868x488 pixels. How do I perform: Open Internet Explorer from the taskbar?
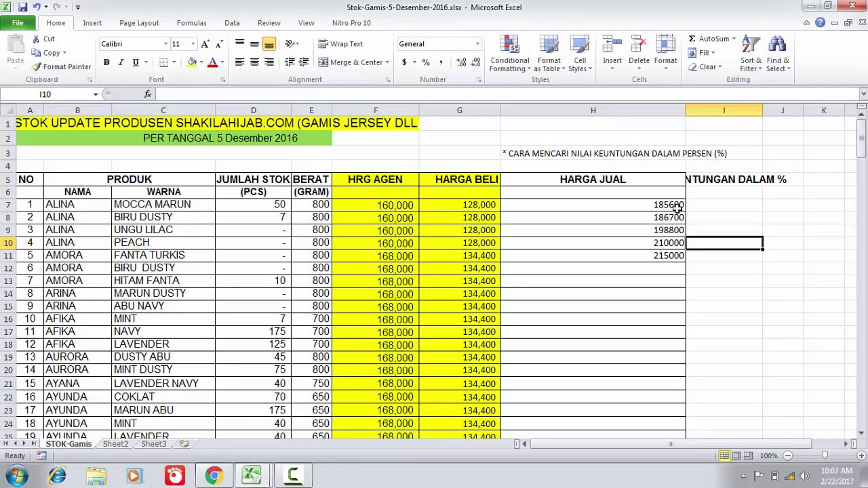coord(57,476)
